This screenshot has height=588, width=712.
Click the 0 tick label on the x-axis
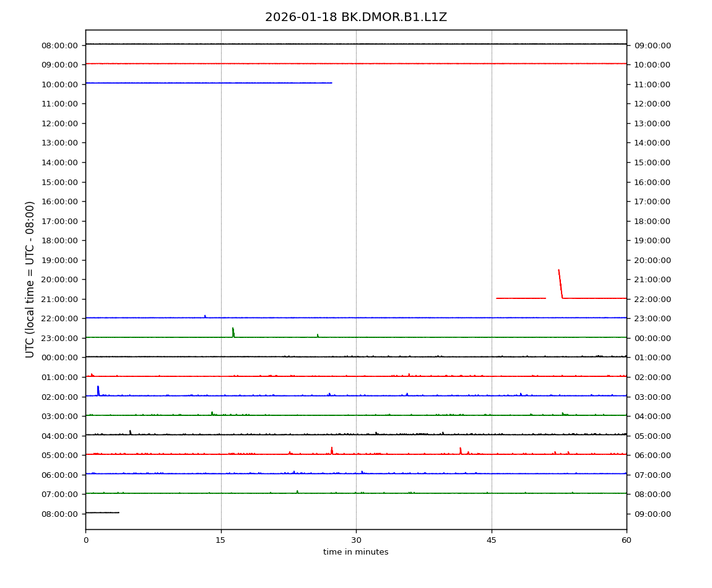(85, 540)
